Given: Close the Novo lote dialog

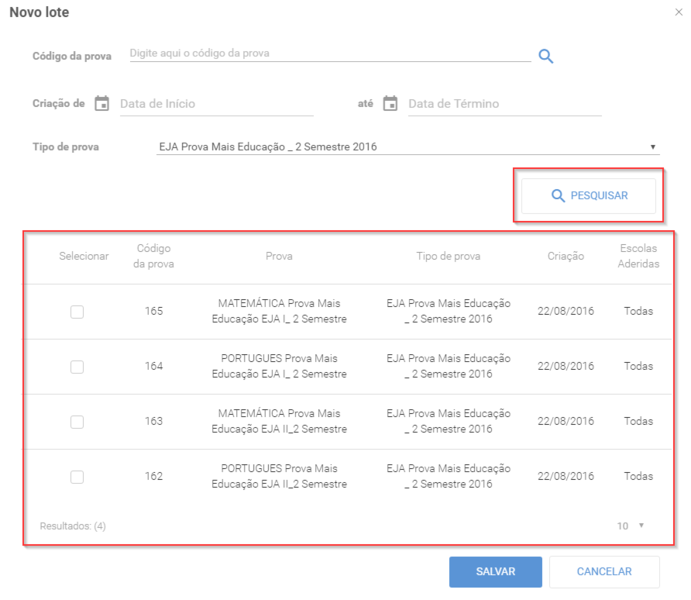Looking at the screenshot, I should coord(679,12).
